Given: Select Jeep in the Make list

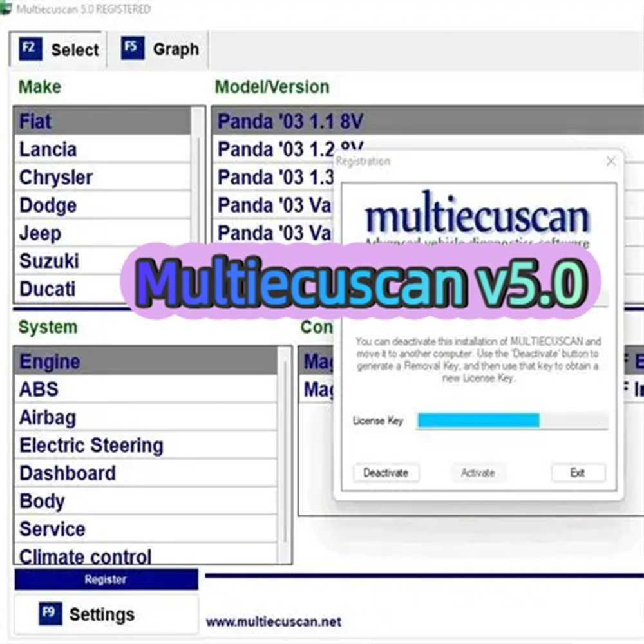Looking at the screenshot, I should (102, 233).
